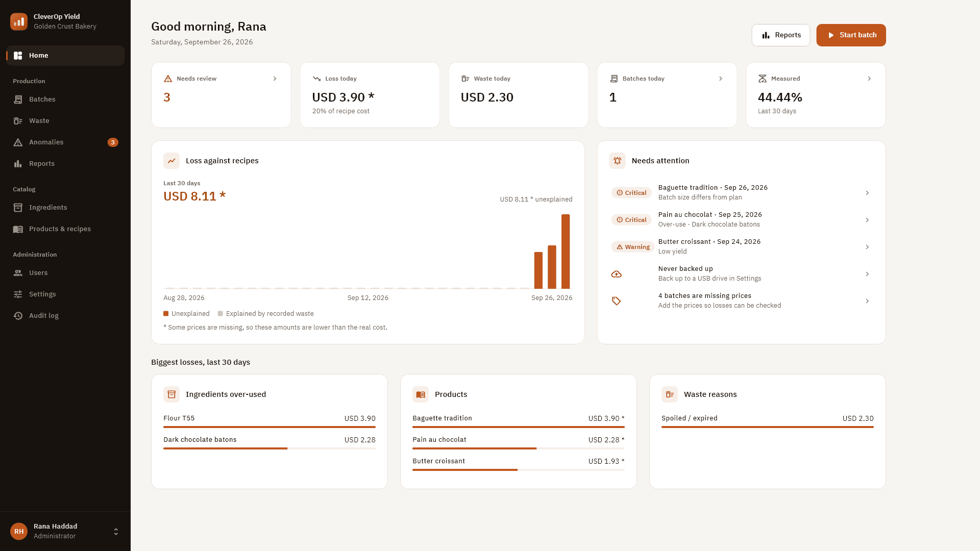Click the Needs review warning icon
Viewport: 980px width, 551px height.
tap(168, 79)
